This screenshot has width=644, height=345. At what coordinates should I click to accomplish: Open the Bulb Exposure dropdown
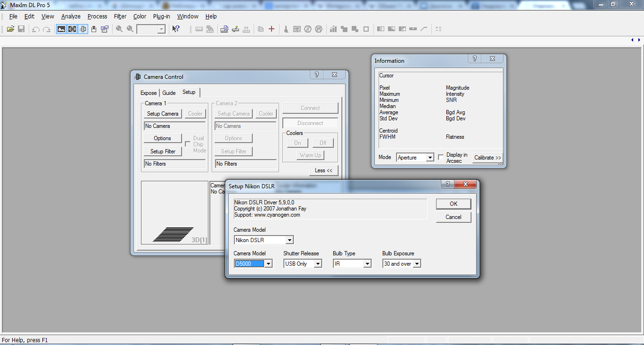(x=417, y=264)
